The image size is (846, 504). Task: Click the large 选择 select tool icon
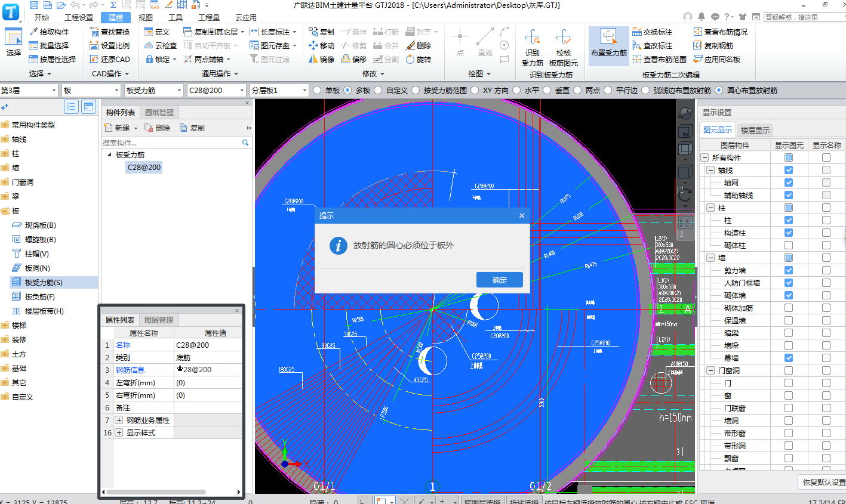[x=14, y=43]
